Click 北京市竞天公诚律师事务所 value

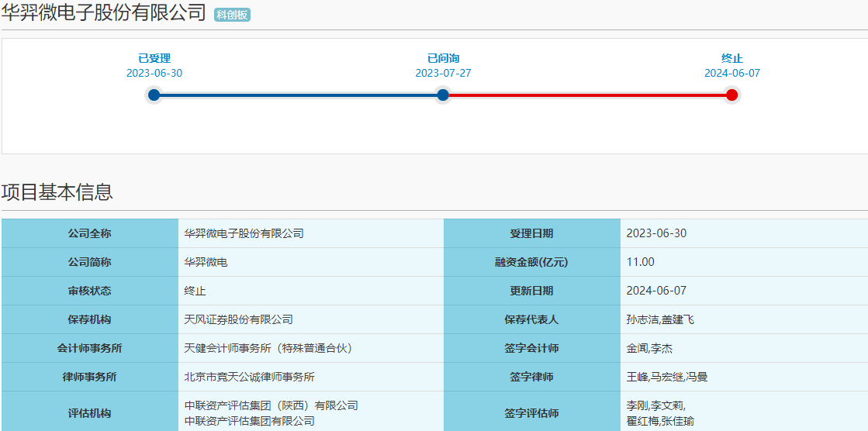pos(250,378)
